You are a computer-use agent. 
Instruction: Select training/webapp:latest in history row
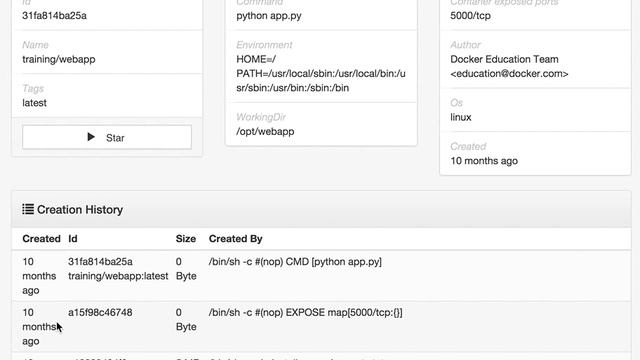(118, 276)
